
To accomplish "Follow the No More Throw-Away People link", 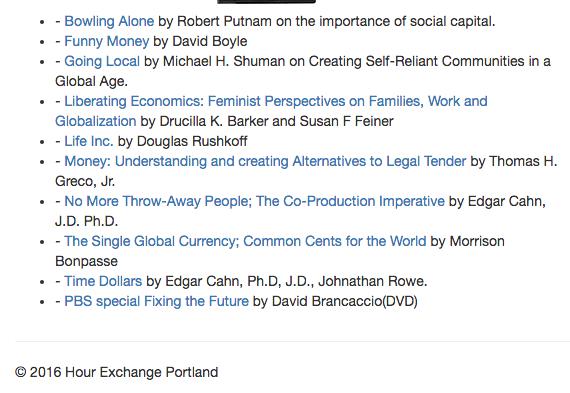I will [x=254, y=201].
